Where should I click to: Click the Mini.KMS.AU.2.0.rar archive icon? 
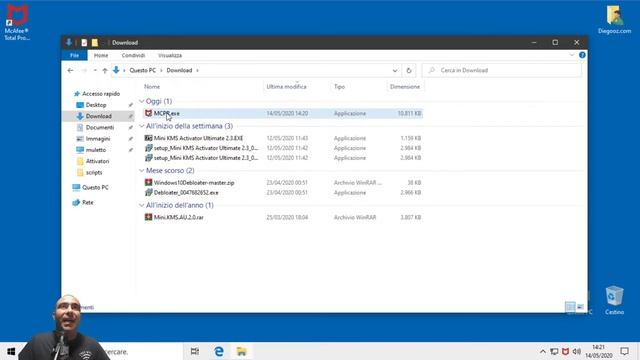pos(149,217)
